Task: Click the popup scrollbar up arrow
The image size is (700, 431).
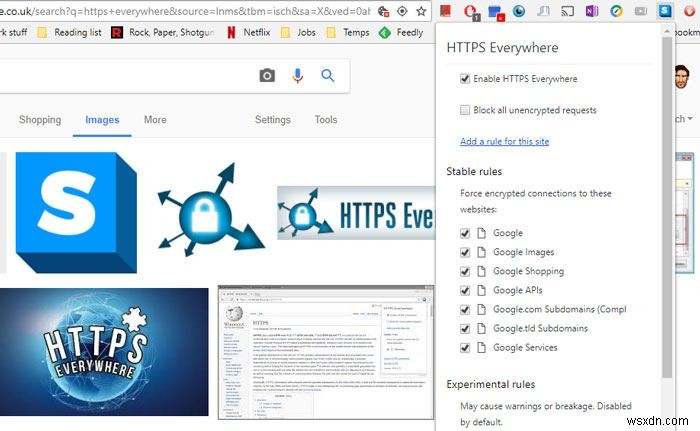Action: (x=667, y=31)
